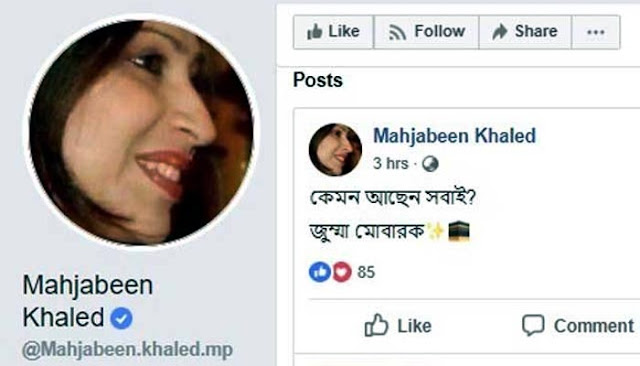640x366 pixels.
Task: Open the 3 hrs post timestamp
Action: 390,164
